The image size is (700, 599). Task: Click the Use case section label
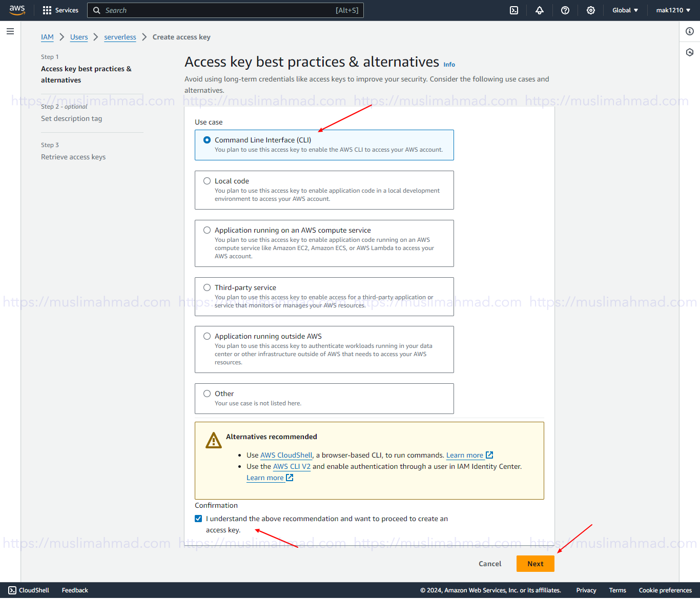[209, 122]
